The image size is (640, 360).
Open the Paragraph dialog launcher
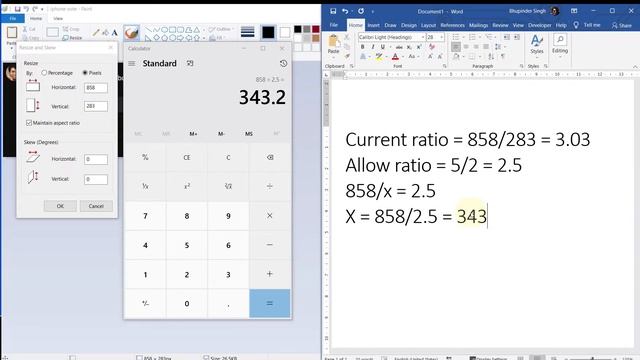[x=521, y=66]
